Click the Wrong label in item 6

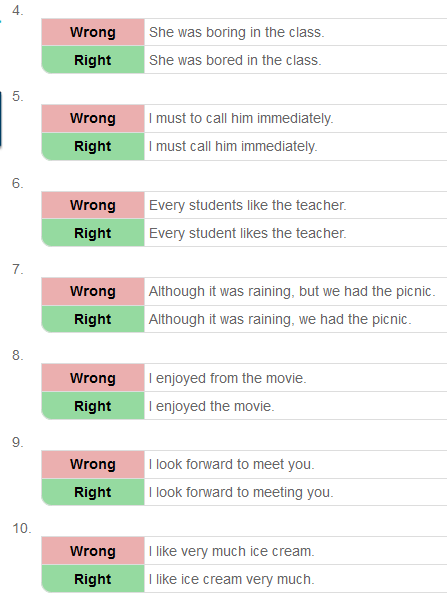tap(93, 205)
